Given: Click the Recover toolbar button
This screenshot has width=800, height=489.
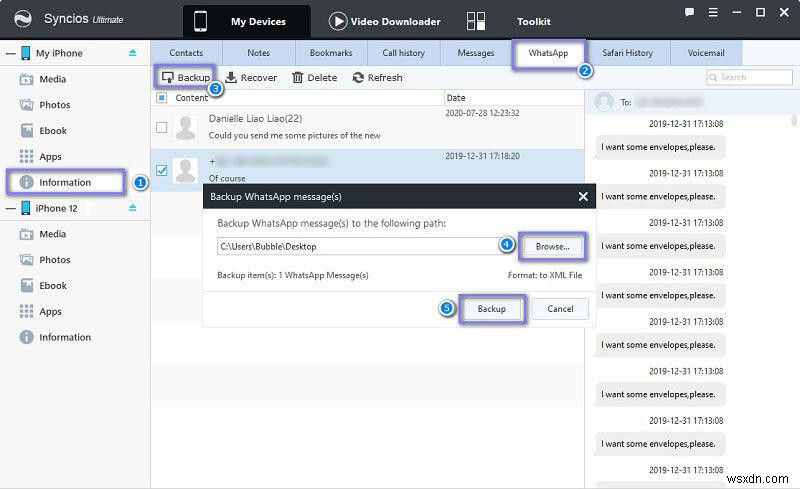Looking at the screenshot, I should [x=251, y=78].
